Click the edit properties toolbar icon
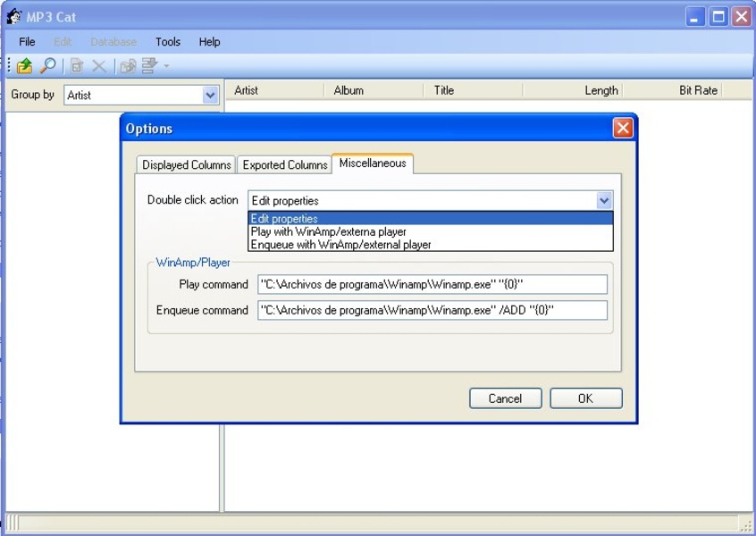Image resolution: width=756 pixels, height=536 pixels. click(77, 66)
